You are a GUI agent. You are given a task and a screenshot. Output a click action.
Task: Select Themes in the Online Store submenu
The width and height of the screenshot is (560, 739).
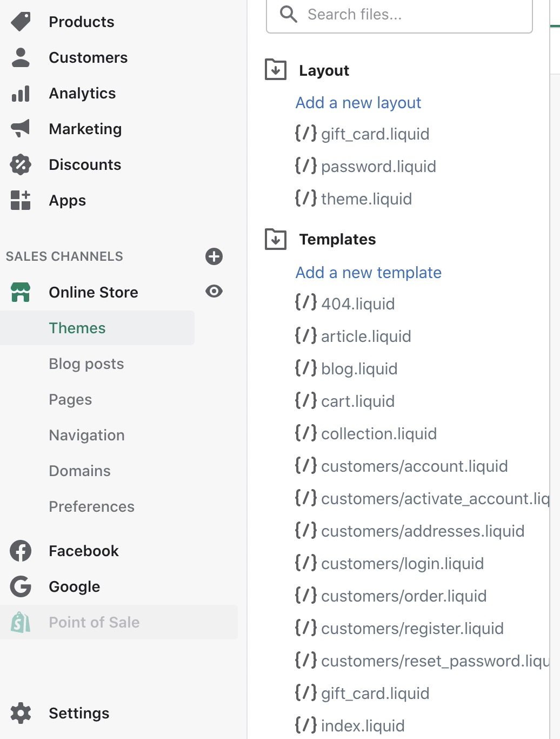coord(77,328)
